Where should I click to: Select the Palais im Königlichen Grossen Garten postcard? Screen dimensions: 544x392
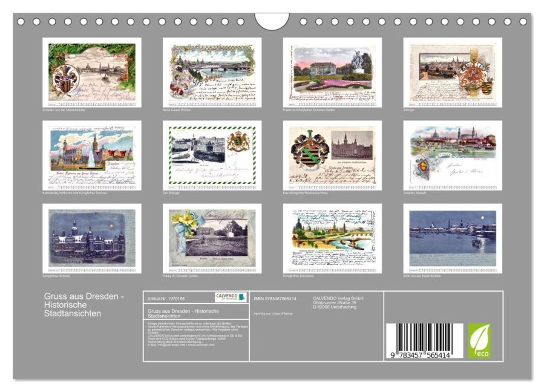(332, 73)
